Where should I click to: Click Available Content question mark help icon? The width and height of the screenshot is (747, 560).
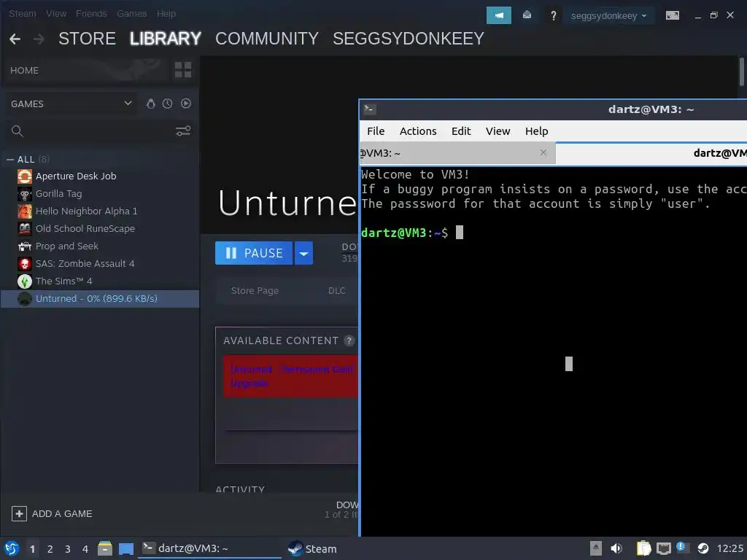click(349, 341)
